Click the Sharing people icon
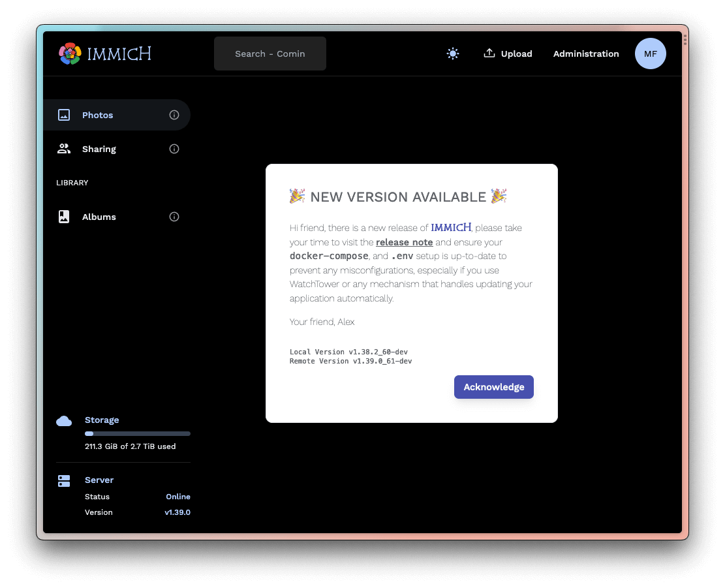Viewport: 725px width, 588px height. click(64, 149)
